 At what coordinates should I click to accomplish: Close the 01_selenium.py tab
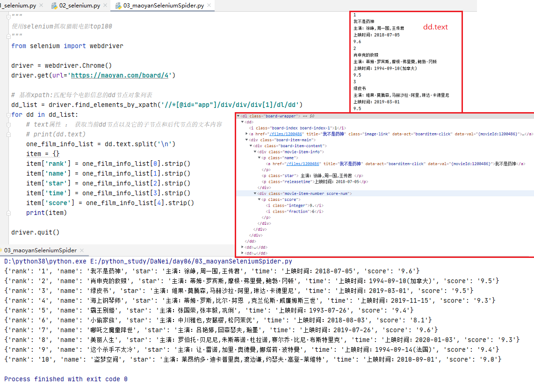coord(41,6)
